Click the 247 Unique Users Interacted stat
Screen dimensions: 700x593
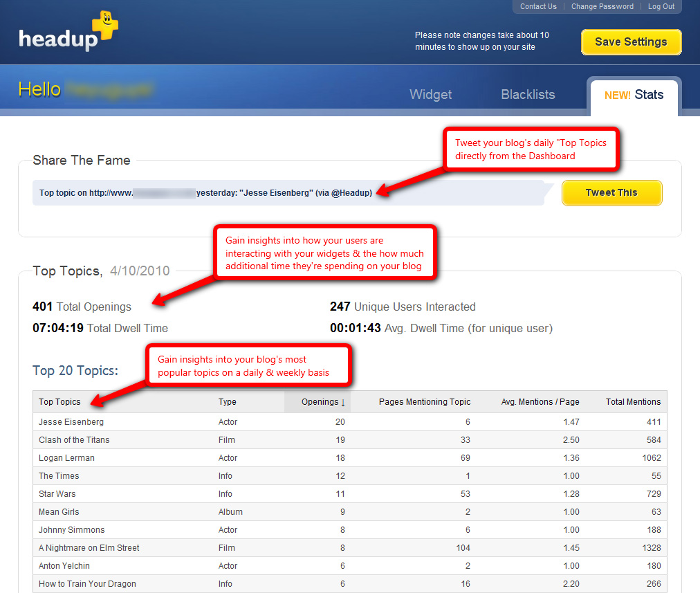pyautogui.click(x=403, y=307)
